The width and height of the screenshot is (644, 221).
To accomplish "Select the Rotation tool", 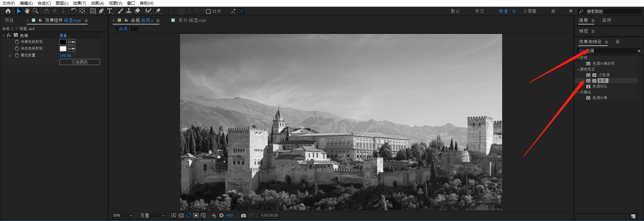I will pyautogui.click(x=73, y=11).
